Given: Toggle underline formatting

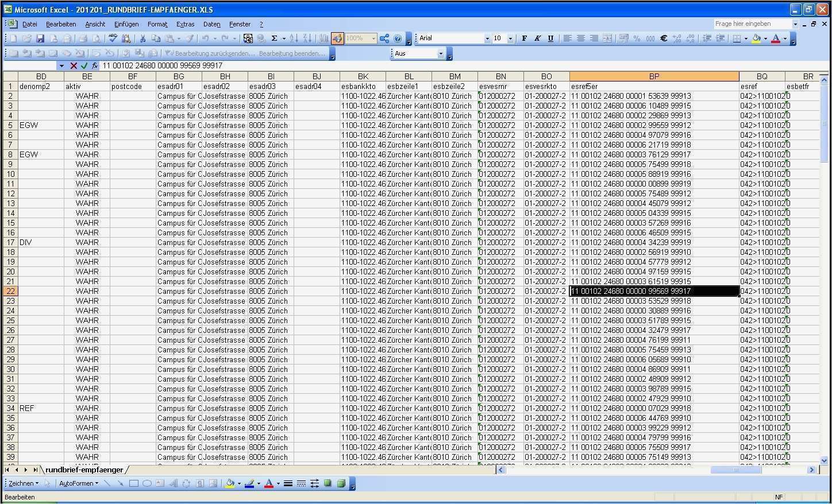Looking at the screenshot, I should pos(550,38).
